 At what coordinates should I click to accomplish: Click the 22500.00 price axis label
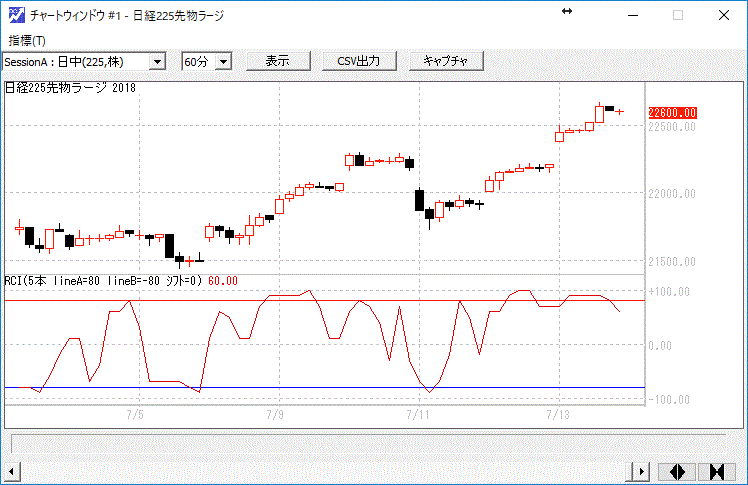672,127
